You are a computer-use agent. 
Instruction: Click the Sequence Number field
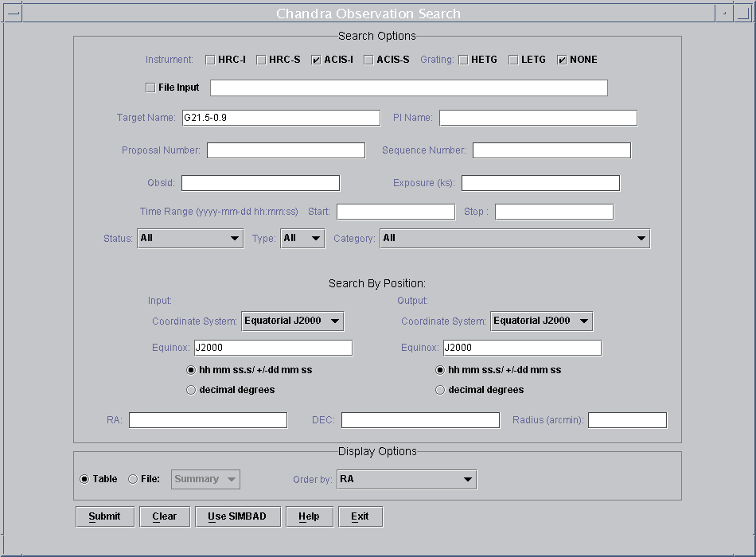click(x=551, y=150)
